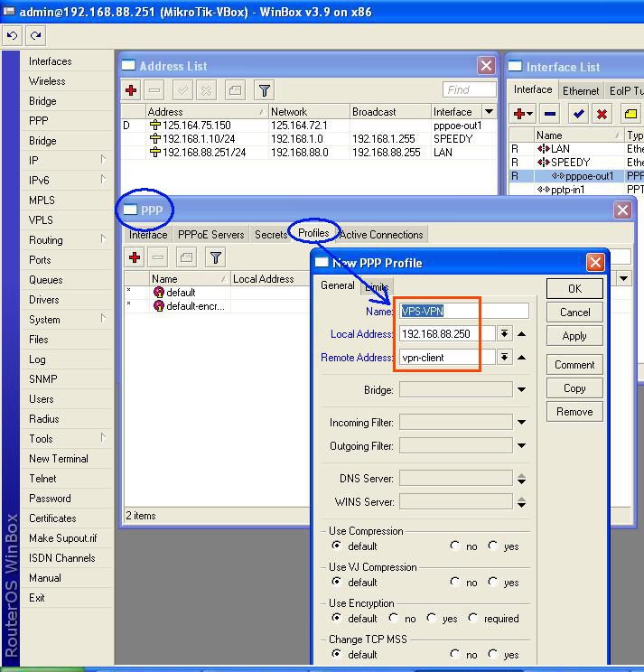Expand the Bridge dropdown arrow
The height and width of the screenshot is (672, 644).
(521, 390)
